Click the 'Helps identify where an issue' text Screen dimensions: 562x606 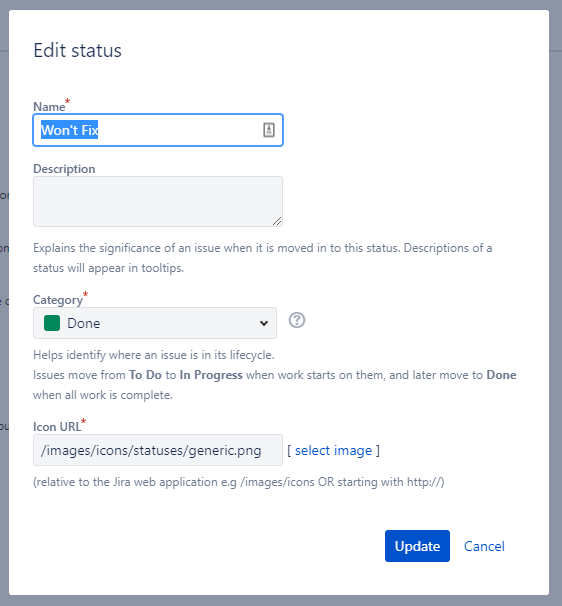point(154,355)
